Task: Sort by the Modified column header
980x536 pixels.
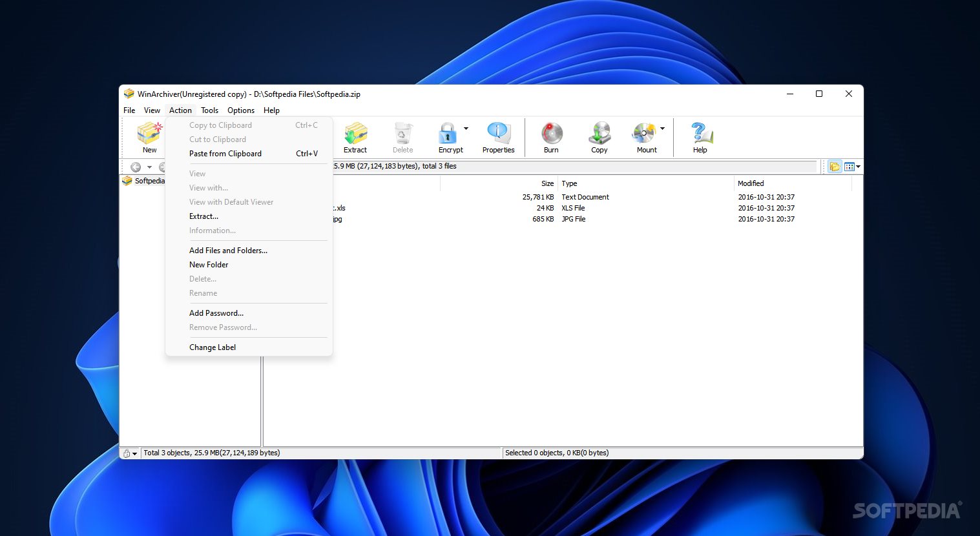Action: pyautogui.click(x=793, y=183)
